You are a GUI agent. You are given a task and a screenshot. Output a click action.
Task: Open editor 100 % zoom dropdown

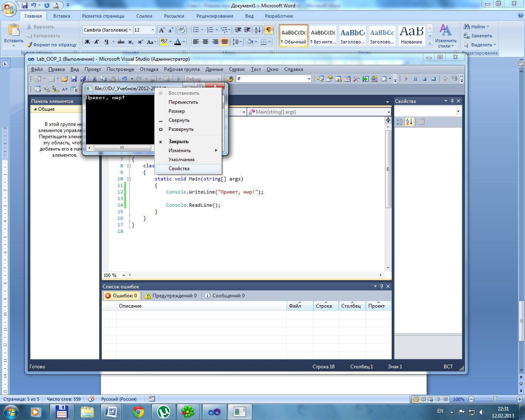pyautogui.click(x=123, y=275)
